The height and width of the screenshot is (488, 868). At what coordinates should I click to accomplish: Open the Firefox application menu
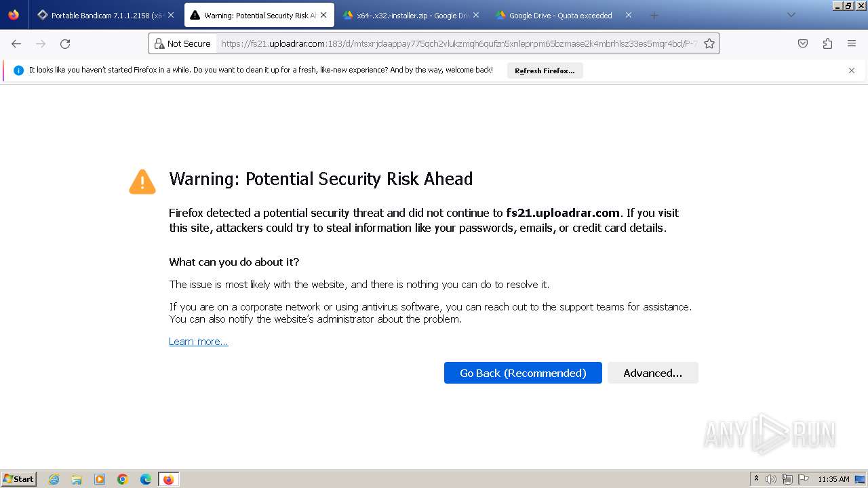[x=852, y=44]
